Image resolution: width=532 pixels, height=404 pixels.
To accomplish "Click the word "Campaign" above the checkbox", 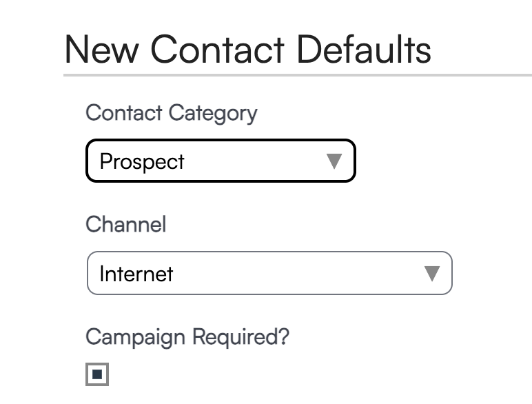I will click(x=136, y=337).
